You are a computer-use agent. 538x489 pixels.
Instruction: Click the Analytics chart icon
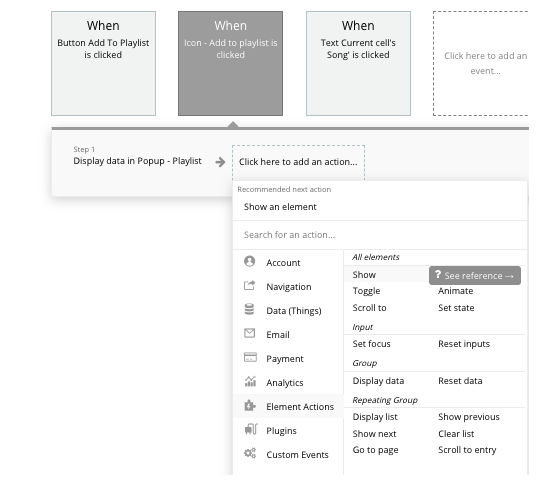pyautogui.click(x=250, y=381)
